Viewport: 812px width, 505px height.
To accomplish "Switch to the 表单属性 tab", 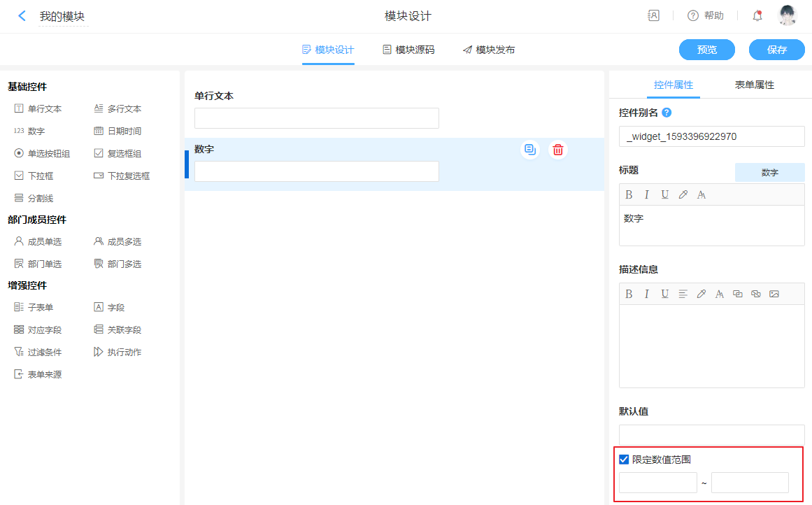I will click(x=754, y=85).
